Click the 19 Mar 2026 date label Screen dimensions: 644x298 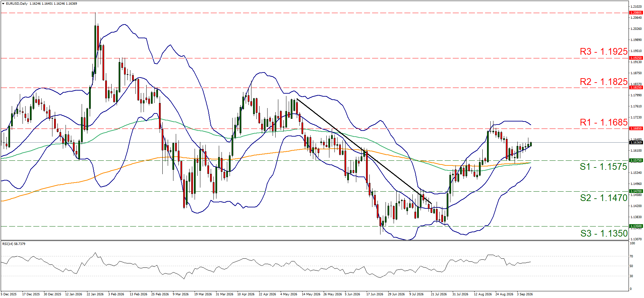pyautogui.click(x=203, y=294)
